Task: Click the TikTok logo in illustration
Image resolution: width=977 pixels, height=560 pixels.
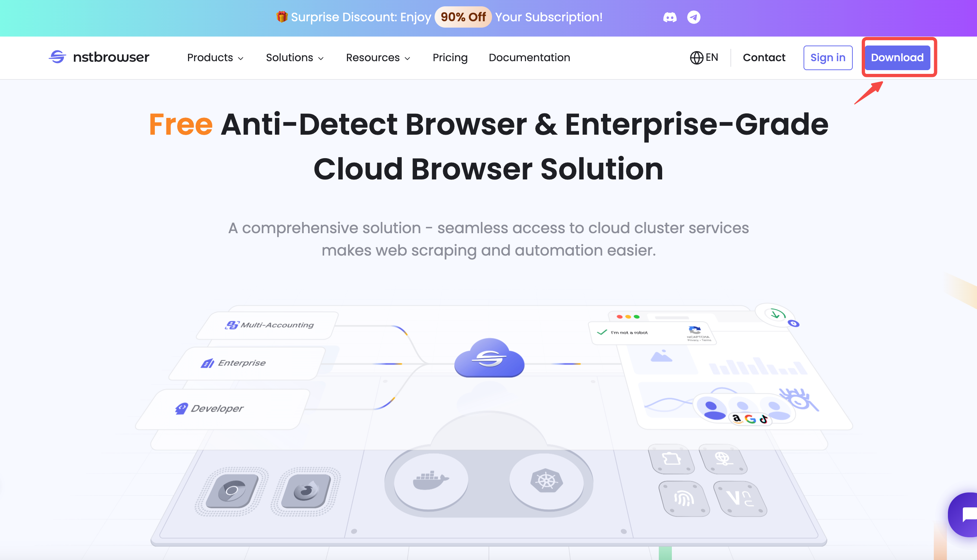Action: coord(764,419)
